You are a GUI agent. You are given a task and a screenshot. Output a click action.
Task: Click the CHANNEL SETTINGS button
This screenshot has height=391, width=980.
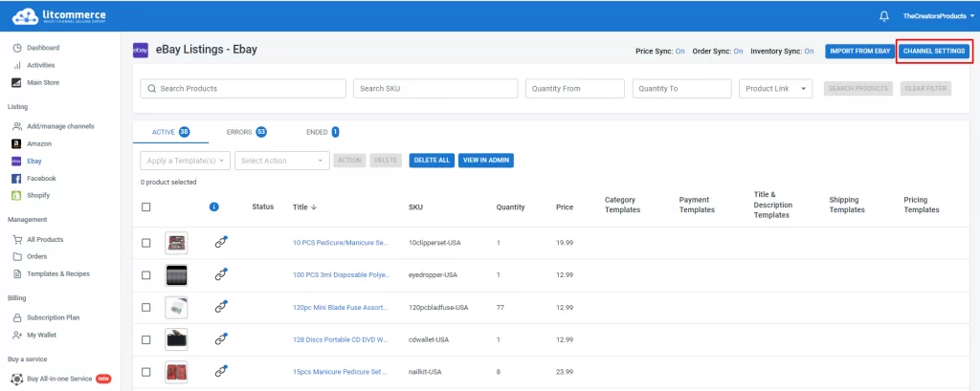934,52
